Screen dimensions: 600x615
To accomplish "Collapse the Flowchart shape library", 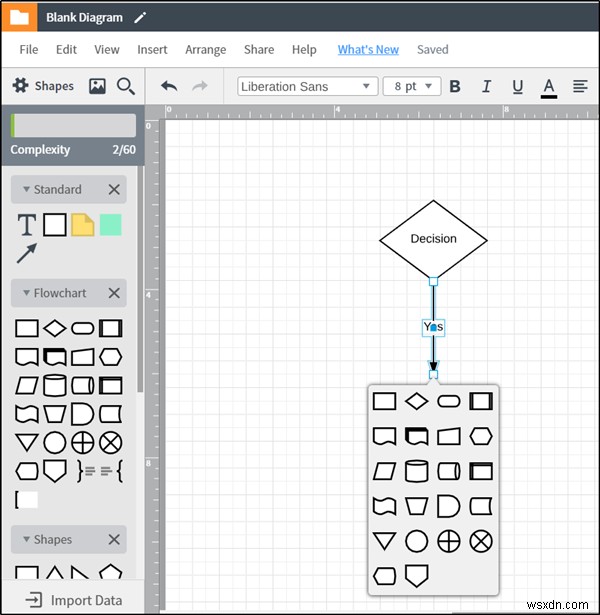I will [x=26, y=293].
